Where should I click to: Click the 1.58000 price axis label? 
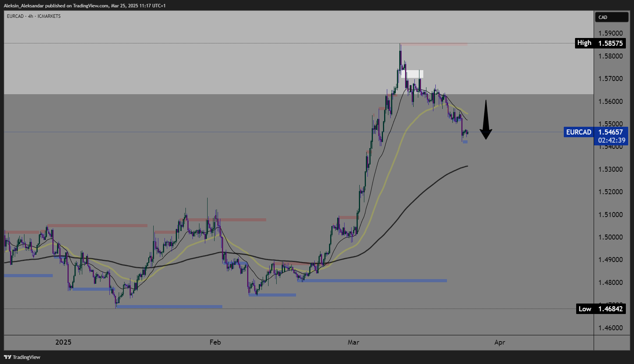(x=610, y=56)
